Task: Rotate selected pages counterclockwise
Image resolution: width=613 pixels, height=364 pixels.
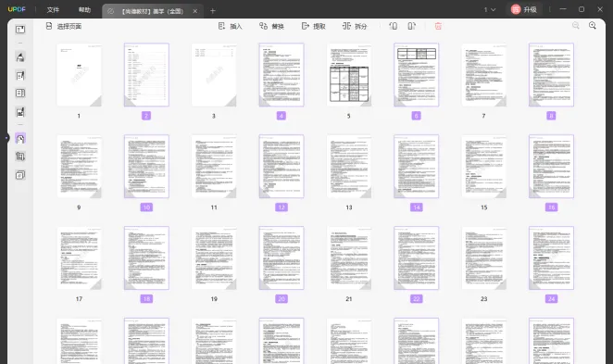Action: tap(394, 26)
